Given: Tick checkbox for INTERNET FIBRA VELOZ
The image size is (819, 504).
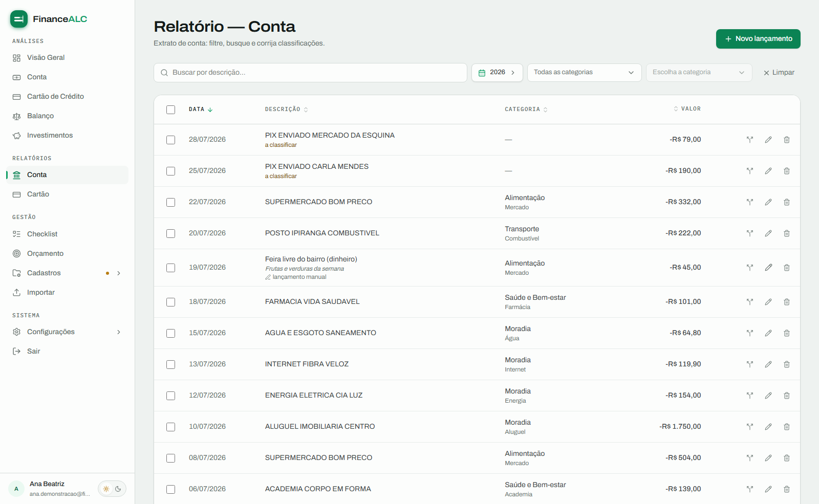Looking at the screenshot, I should point(171,364).
